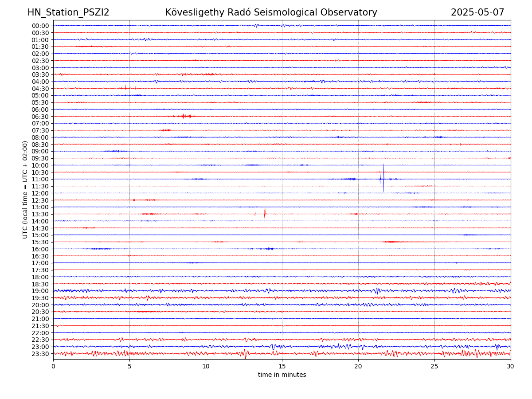Select the Kövesligethy Radó Seismological Observatory heading
The height and width of the screenshot is (399, 532).
tap(271, 12)
